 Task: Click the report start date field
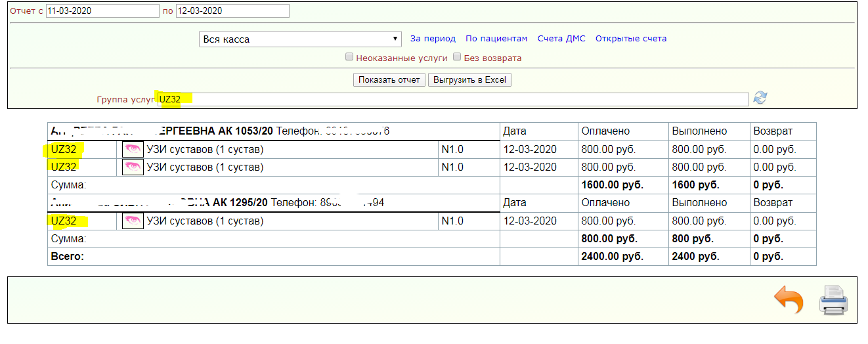point(102,11)
